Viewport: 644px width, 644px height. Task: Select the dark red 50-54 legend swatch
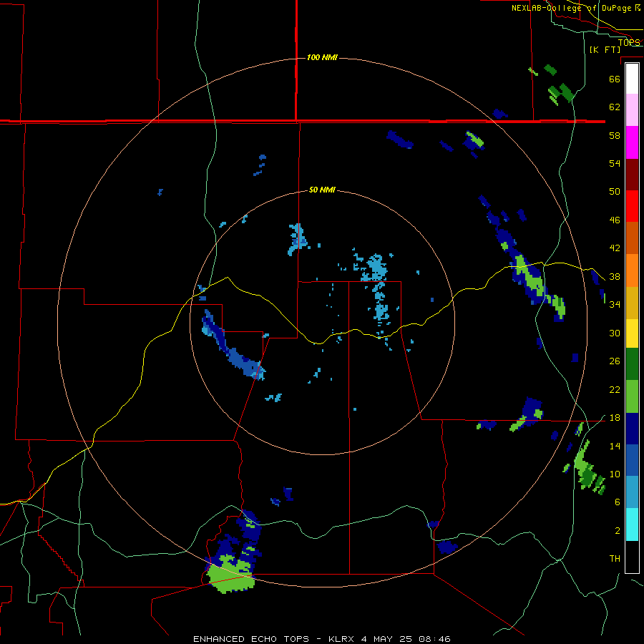tap(632, 174)
